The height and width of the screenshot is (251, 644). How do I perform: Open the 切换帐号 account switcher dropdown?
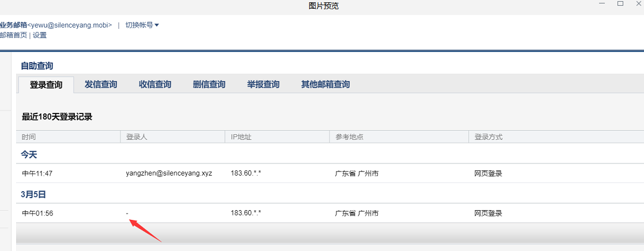point(142,25)
